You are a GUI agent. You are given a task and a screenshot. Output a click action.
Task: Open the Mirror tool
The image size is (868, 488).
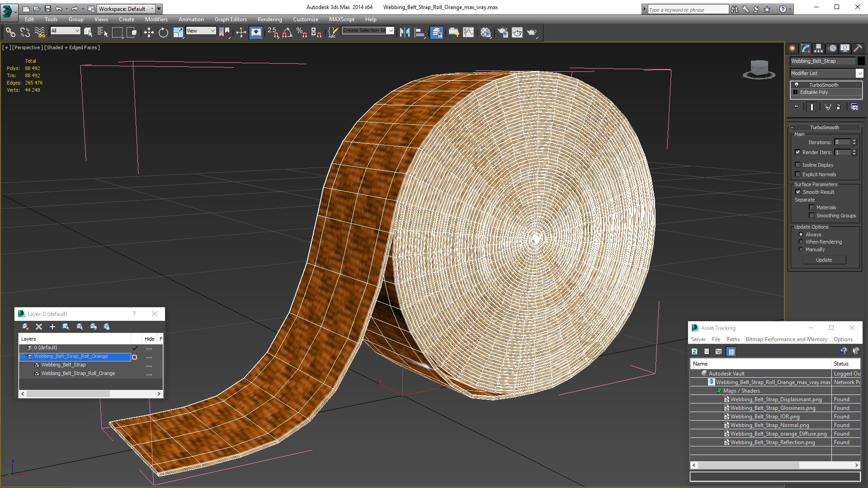[x=405, y=32]
